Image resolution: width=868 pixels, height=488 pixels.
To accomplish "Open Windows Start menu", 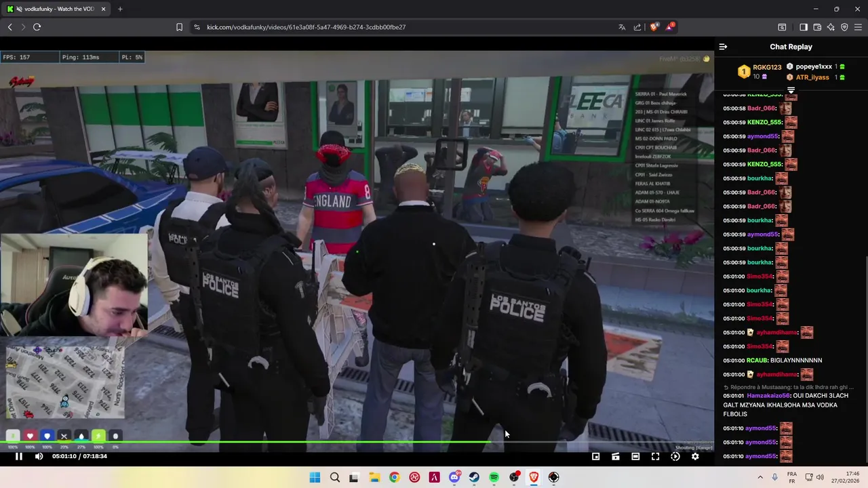I will click(x=315, y=478).
